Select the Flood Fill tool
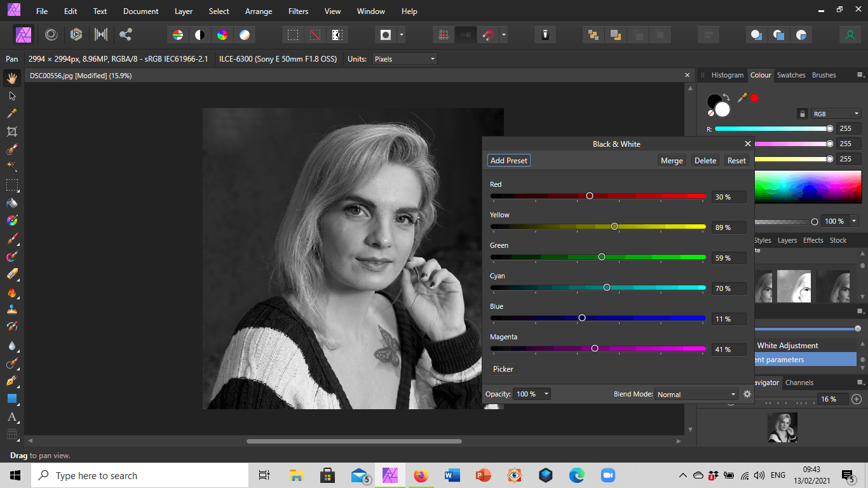868x488 pixels. pyautogui.click(x=11, y=202)
